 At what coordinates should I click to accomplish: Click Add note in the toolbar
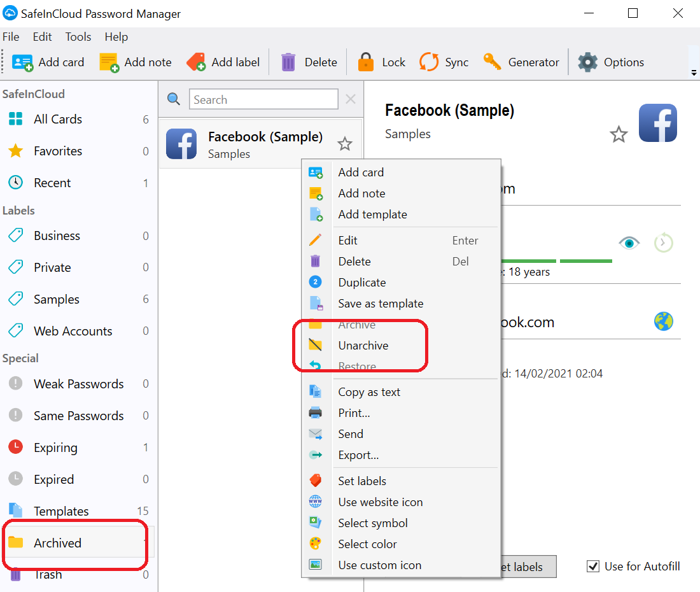click(x=136, y=62)
